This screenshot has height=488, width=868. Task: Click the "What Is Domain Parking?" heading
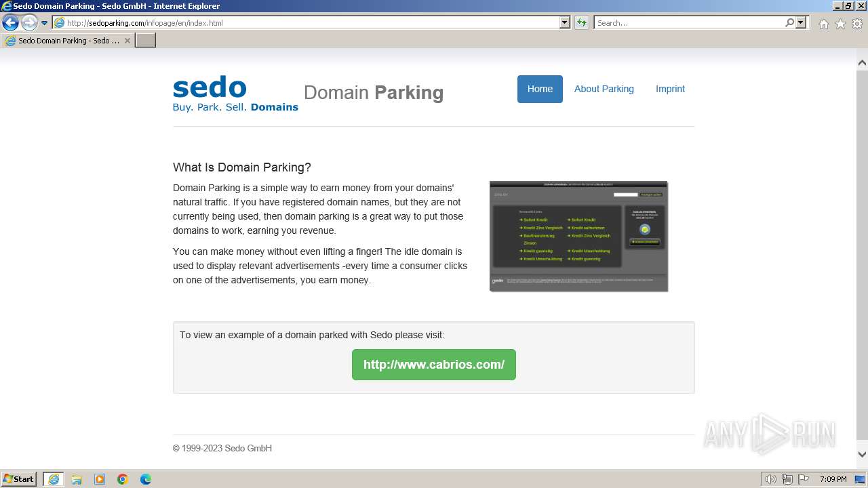click(x=242, y=167)
